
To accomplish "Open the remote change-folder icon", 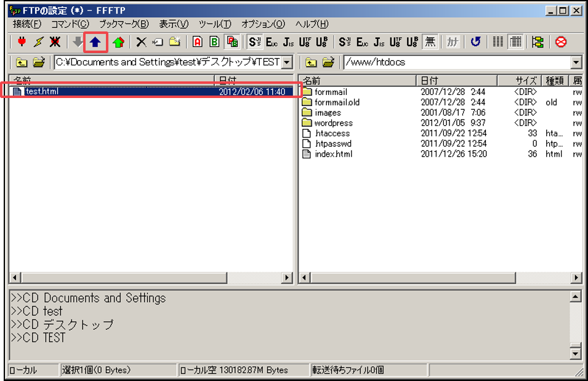I will (328, 62).
